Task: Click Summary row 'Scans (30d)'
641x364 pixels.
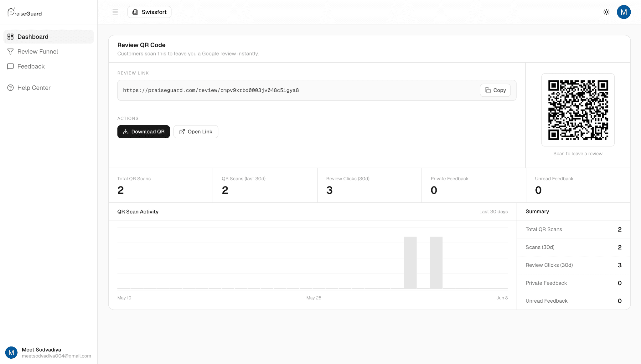Action: 573,247
